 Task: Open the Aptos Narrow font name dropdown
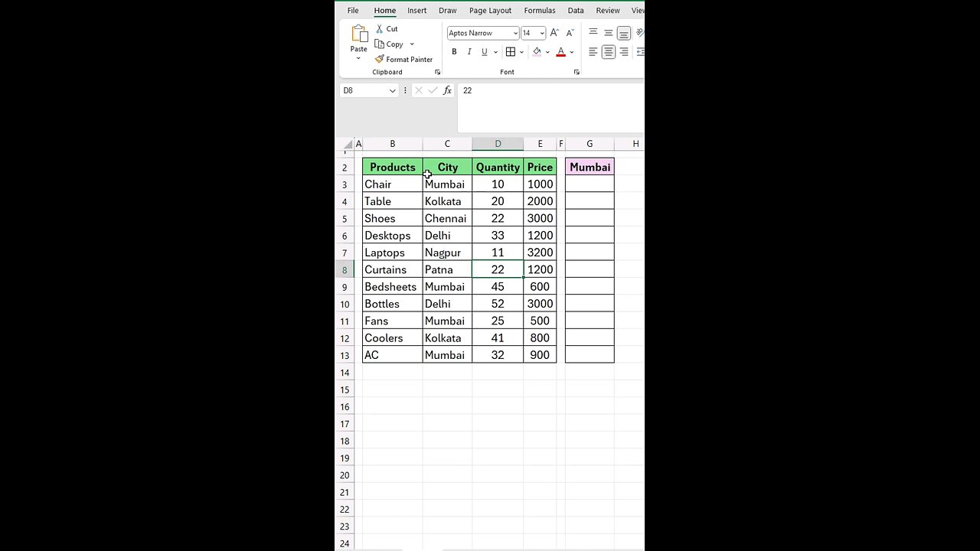[515, 33]
